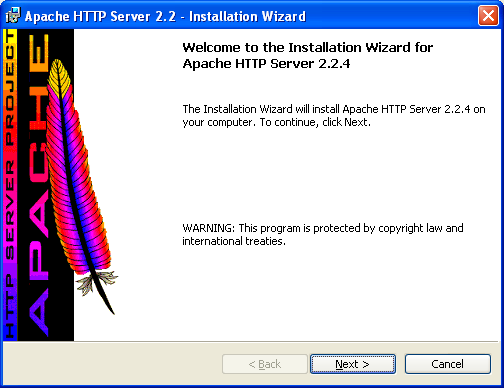
Task: Click the title bar text Installation Wizard
Action: [x=247, y=16]
